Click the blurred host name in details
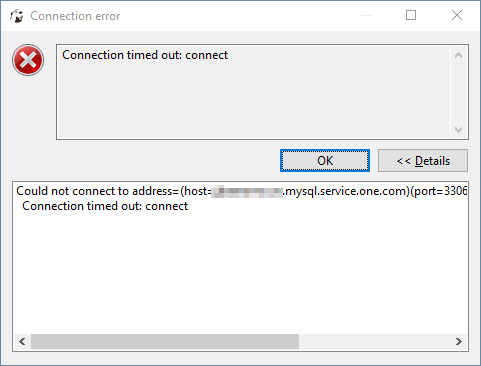Viewport: 481px width, 366px height. coord(247,192)
